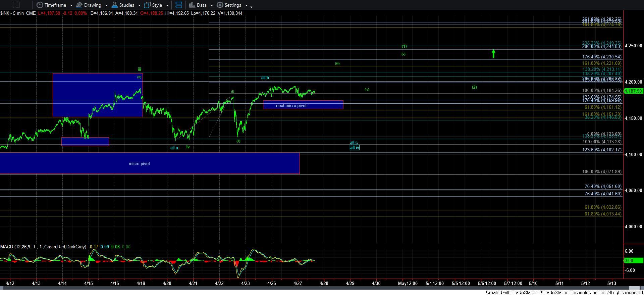Viewport: 644px width, 295px height.
Task: Click the green 4,187.50 last price marker
Action: click(x=633, y=91)
